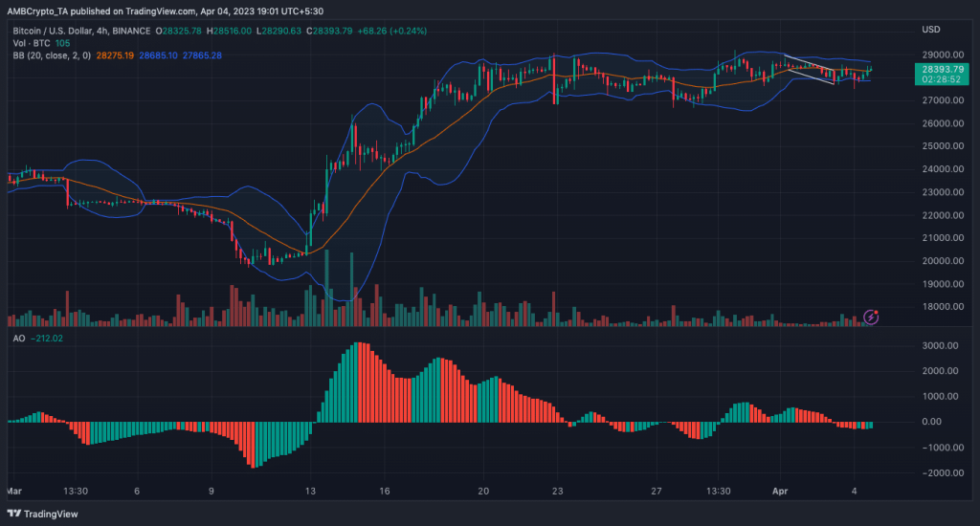Select the 13 date marker on time axis

(x=309, y=491)
